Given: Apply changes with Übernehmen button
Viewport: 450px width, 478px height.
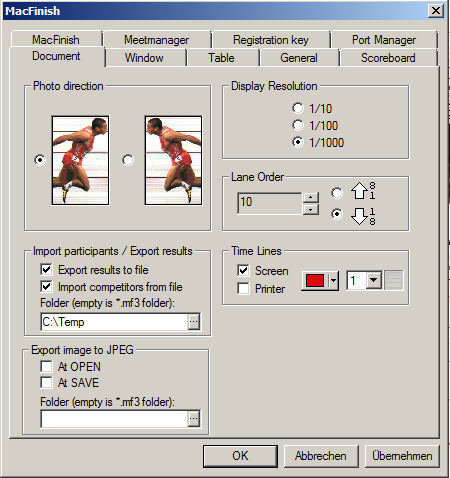Looking at the screenshot, I should coord(402,456).
